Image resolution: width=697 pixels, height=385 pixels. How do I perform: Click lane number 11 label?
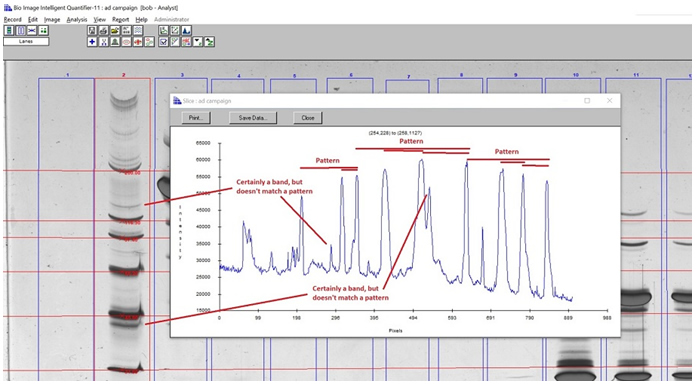636,75
